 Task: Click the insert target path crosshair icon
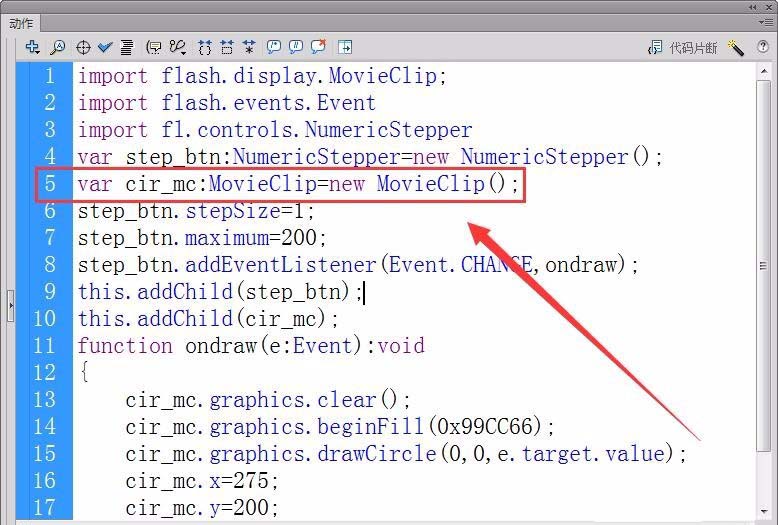83,48
